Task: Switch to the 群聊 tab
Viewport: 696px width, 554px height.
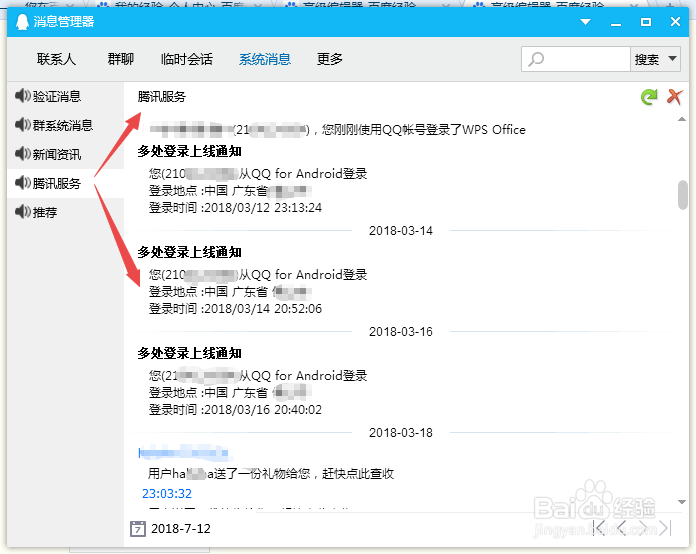Action: [120, 59]
